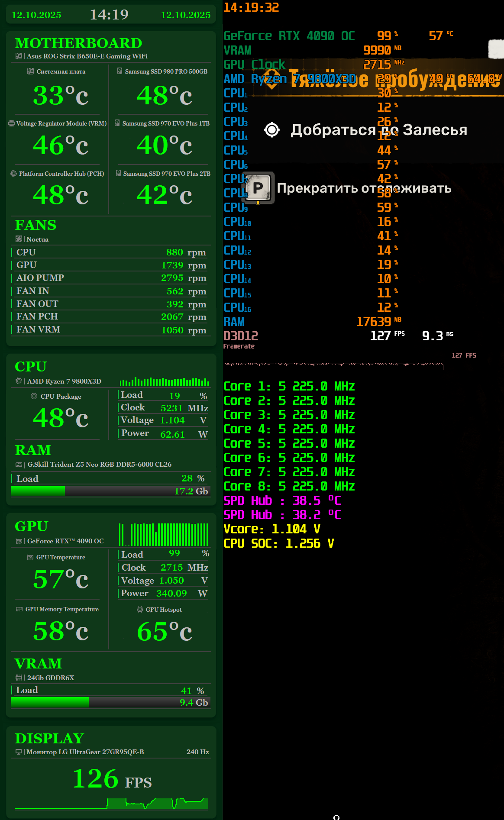This screenshot has height=820, width=504.
Task: Click the 14:19:32 overlay timestamp
Action: (x=251, y=7)
